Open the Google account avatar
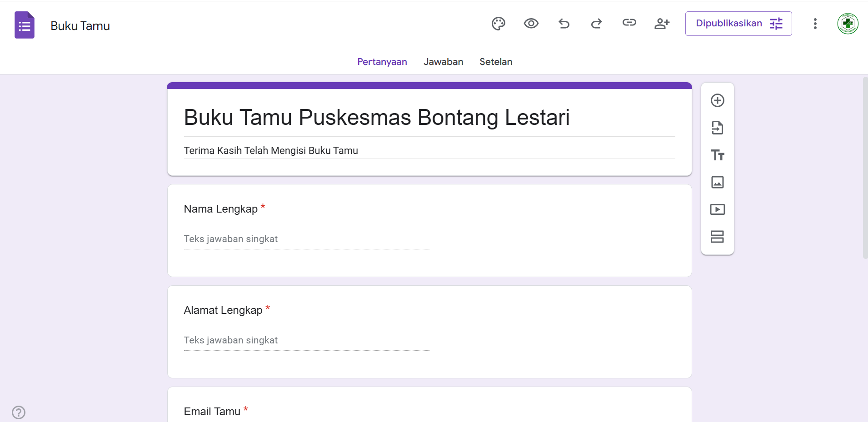 [848, 24]
